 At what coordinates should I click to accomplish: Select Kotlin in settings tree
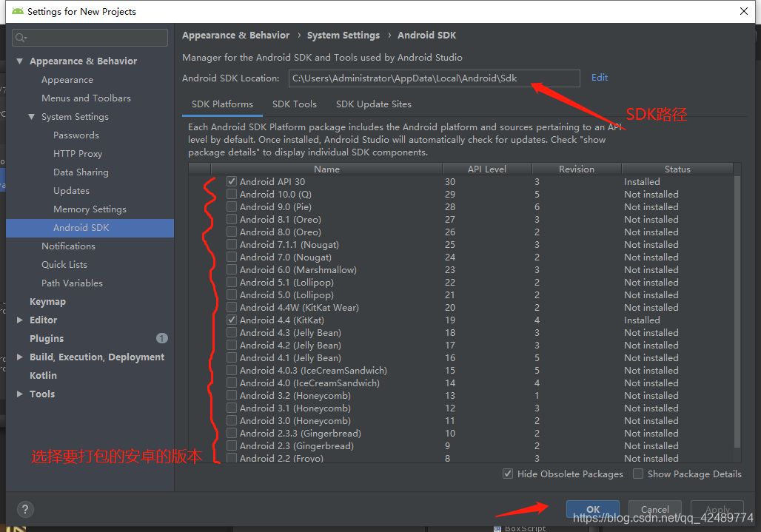(x=43, y=375)
